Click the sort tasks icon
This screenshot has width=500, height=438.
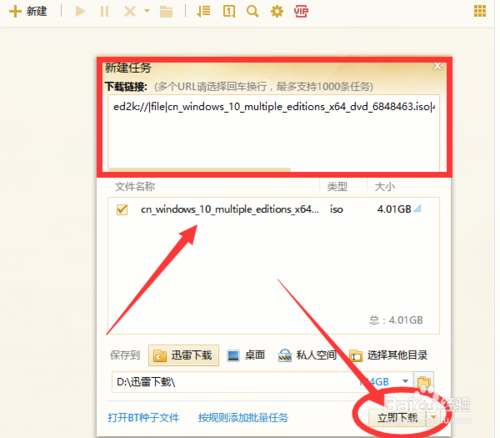pyautogui.click(x=203, y=12)
